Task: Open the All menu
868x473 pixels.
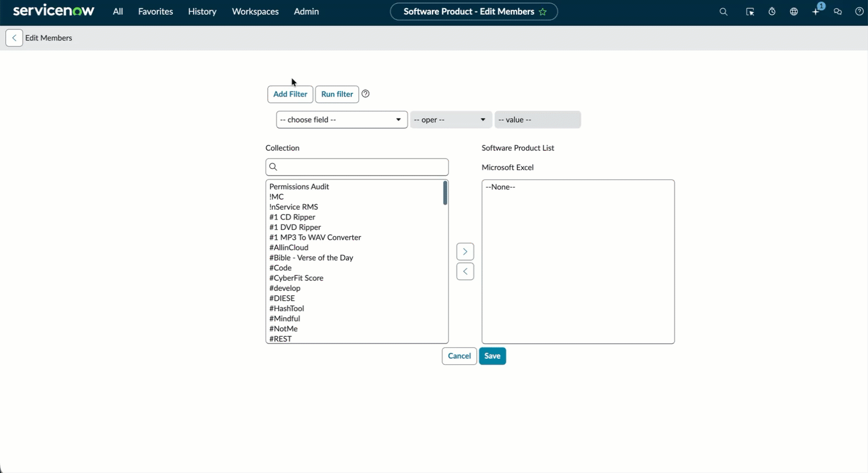Action: pyautogui.click(x=118, y=12)
